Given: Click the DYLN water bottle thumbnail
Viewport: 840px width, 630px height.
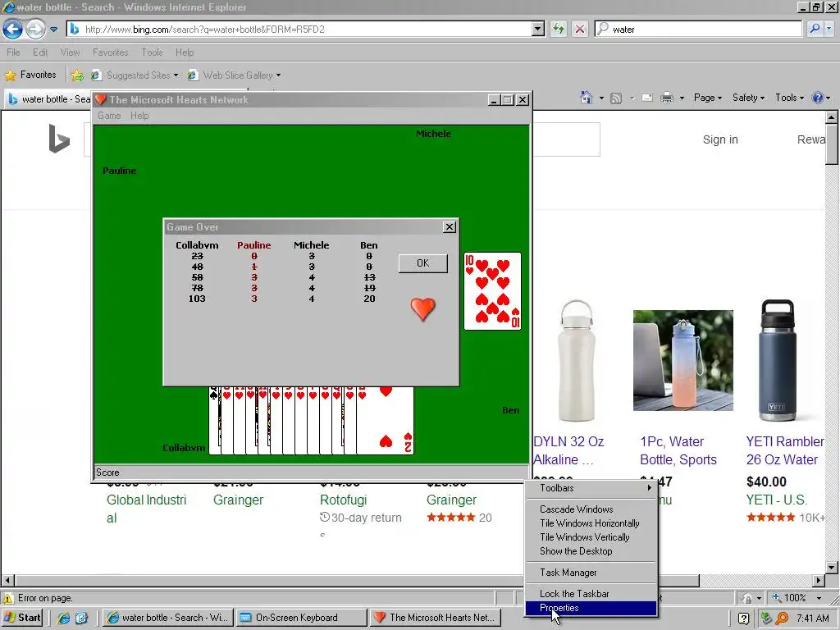Looking at the screenshot, I should point(577,361).
